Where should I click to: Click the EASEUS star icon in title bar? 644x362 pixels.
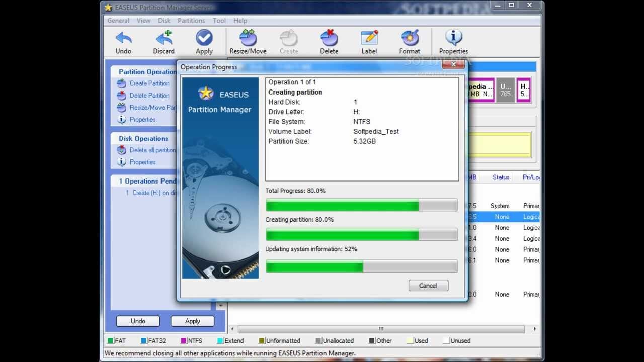[x=108, y=7]
